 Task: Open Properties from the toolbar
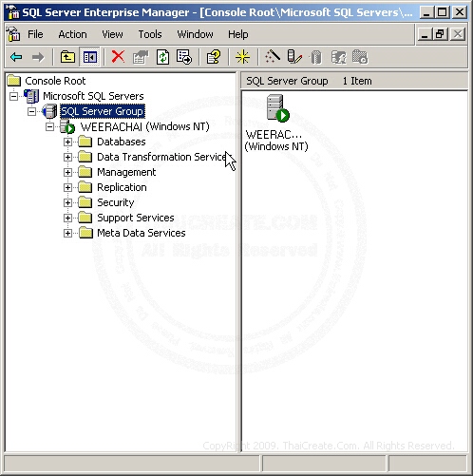(141, 57)
